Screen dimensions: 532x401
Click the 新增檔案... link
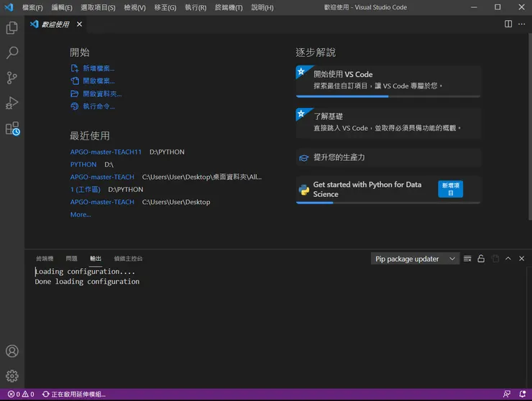tap(93, 68)
